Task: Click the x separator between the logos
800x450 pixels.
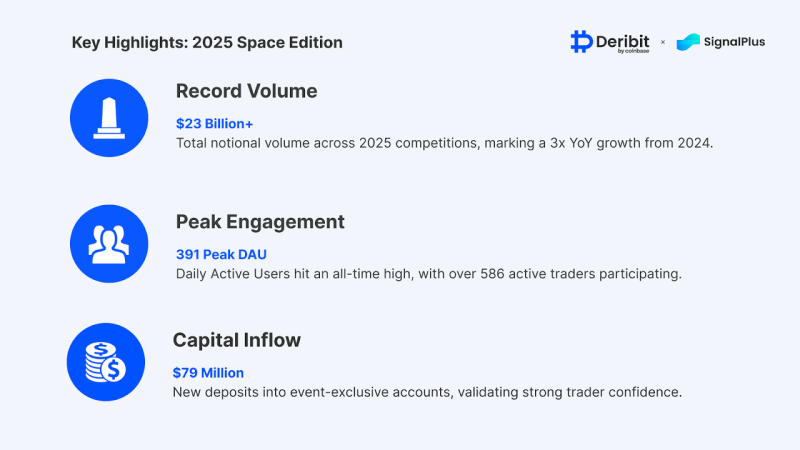Action: pyautogui.click(x=662, y=42)
